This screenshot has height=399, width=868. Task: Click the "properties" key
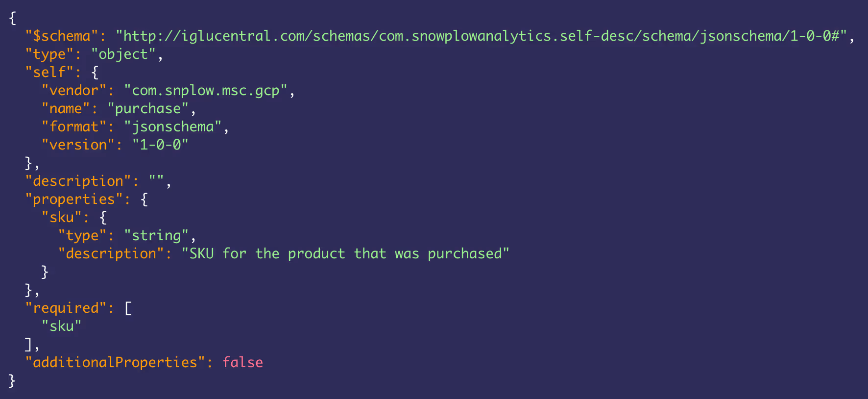[74, 199]
